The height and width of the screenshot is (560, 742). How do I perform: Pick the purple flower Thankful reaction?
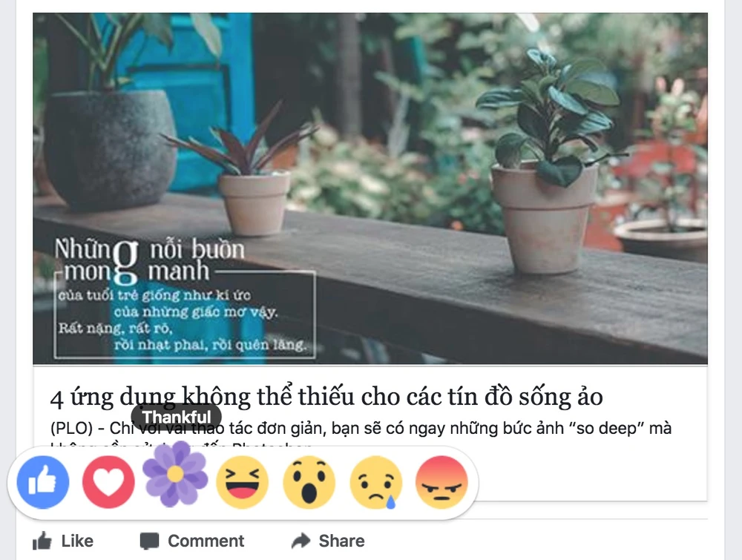pos(176,474)
